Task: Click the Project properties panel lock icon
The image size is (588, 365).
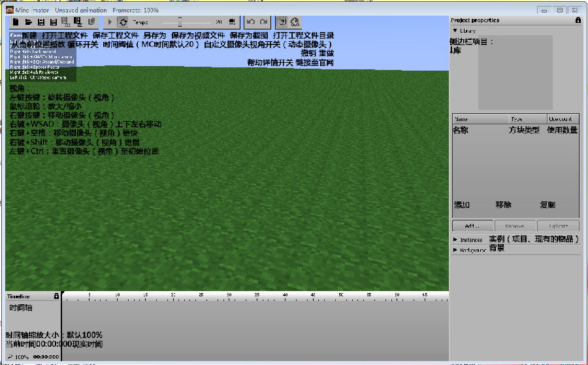Action: (x=578, y=20)
